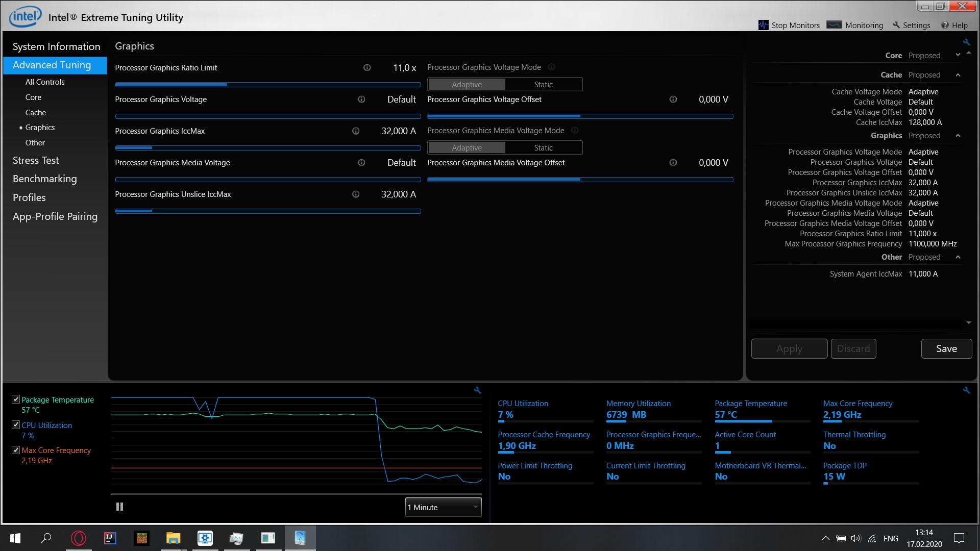This screenshot has height=551, width=980.
Task: Expand the Core Proposed section chevron
Action: 958,55
